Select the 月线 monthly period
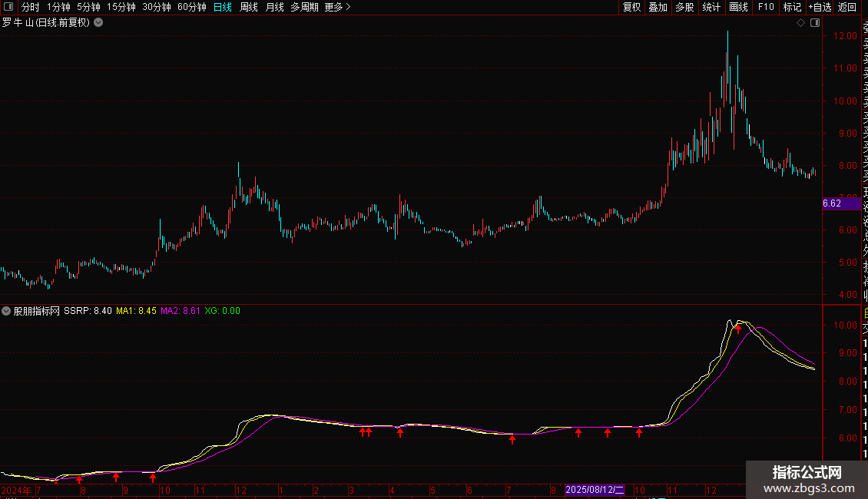868x499 pixels. [274, 7]
